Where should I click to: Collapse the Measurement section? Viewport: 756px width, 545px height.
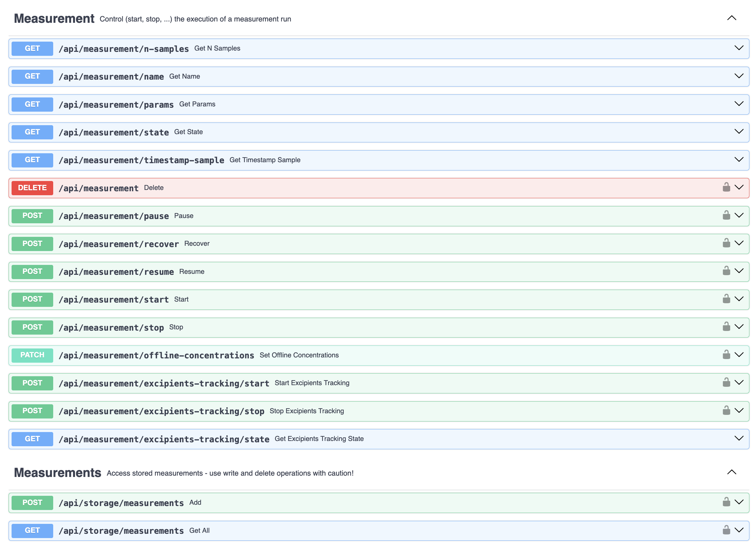tap(732, 18)
